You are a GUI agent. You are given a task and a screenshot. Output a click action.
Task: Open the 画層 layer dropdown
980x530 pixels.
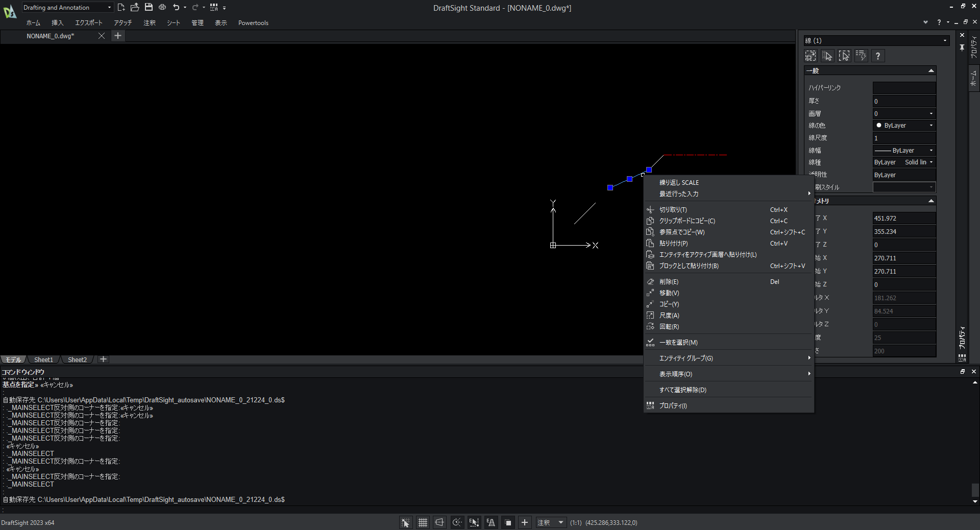[904, 113]
